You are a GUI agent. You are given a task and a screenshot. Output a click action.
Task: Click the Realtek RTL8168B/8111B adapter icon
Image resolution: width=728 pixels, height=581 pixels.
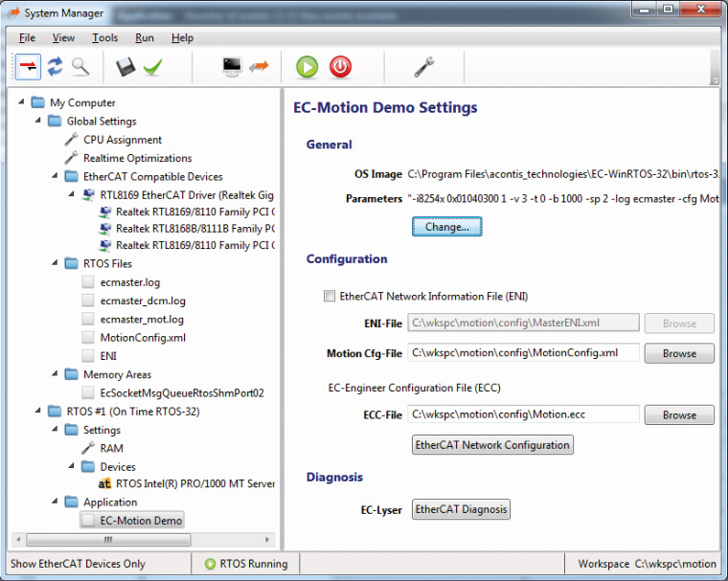click(105, 229)
